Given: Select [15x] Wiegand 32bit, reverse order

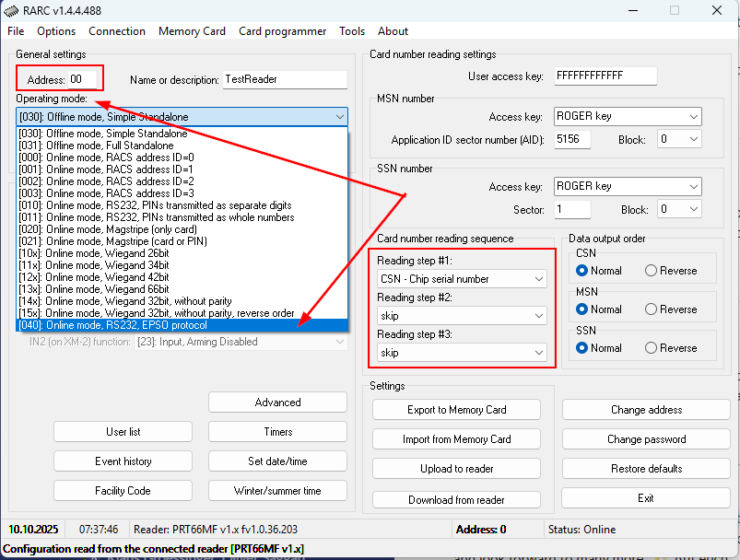Looking at the screenshot, I should coord(182,313).
